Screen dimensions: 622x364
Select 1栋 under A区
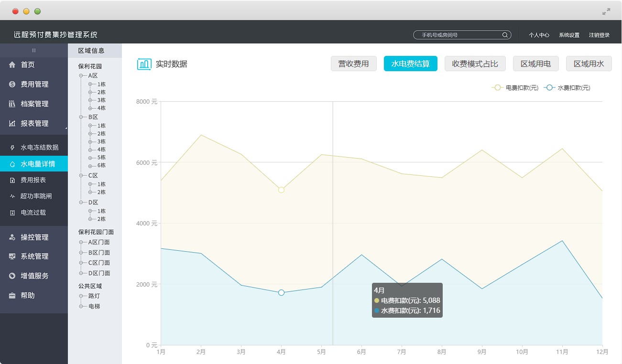pos(101,84)
